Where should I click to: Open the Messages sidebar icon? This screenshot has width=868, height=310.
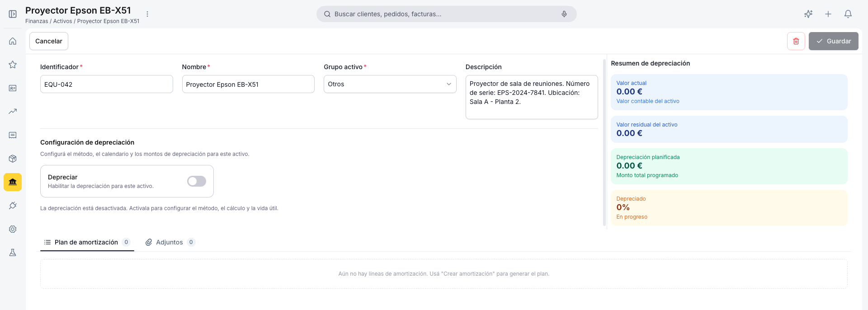13,135
